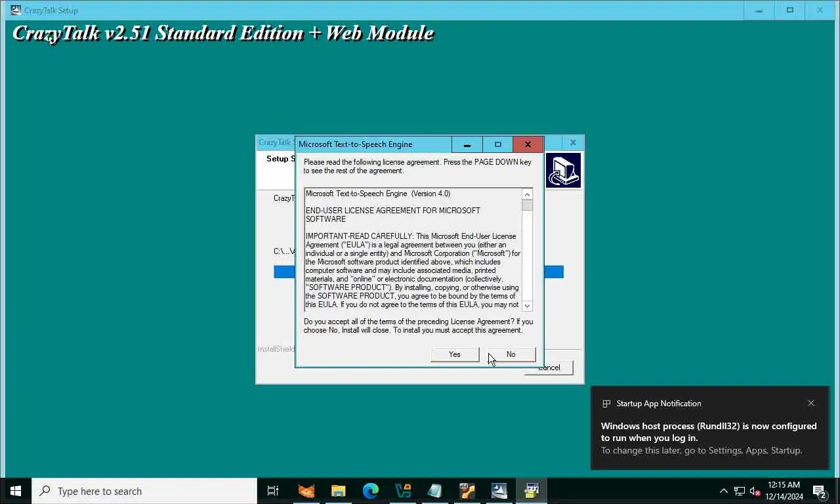Image resolution: width=840 pixels, height=504 pixels.
Task: Open the notebook-shaped app on taskbar
Action: 434,491
